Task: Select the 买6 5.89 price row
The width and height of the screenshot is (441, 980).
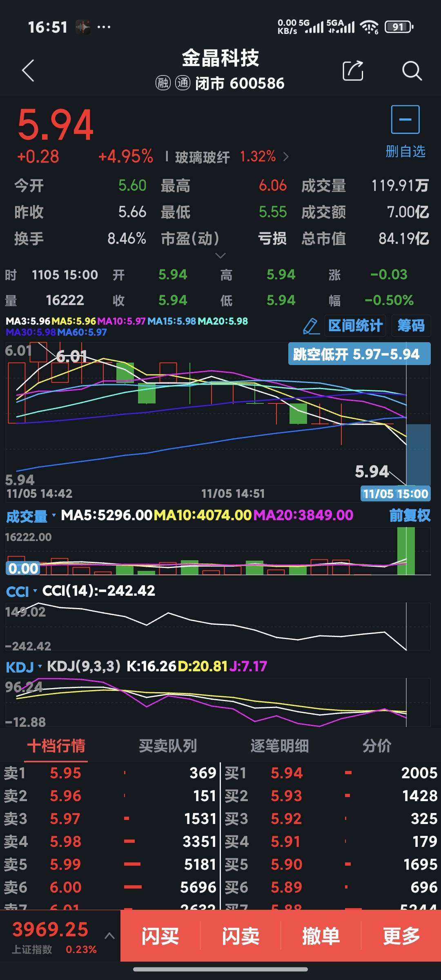Action: coord(331,887)
